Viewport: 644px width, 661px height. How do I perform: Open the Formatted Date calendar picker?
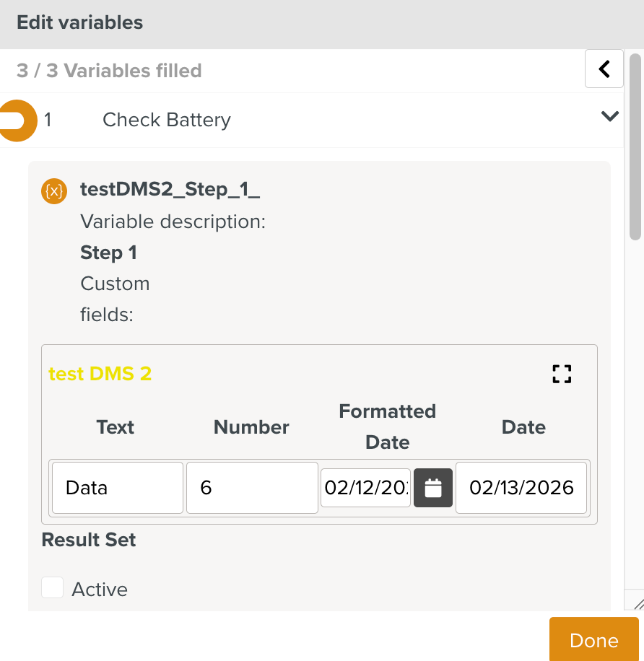432,488
